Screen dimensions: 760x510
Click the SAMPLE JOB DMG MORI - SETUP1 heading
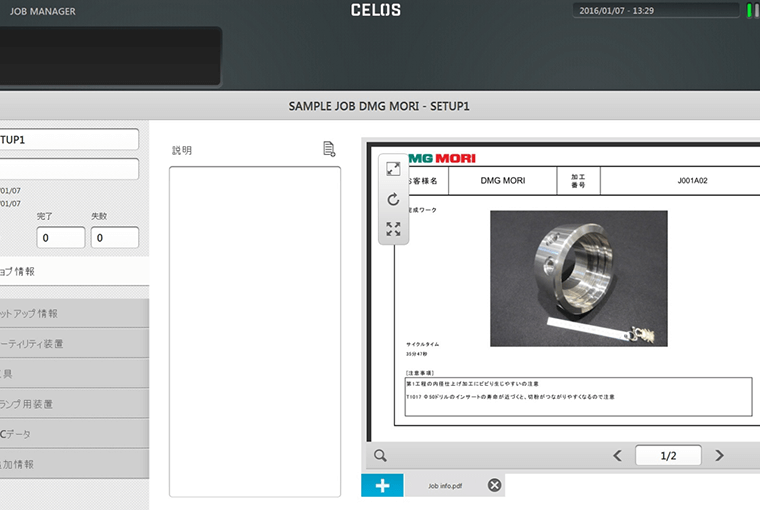point(379,106)
